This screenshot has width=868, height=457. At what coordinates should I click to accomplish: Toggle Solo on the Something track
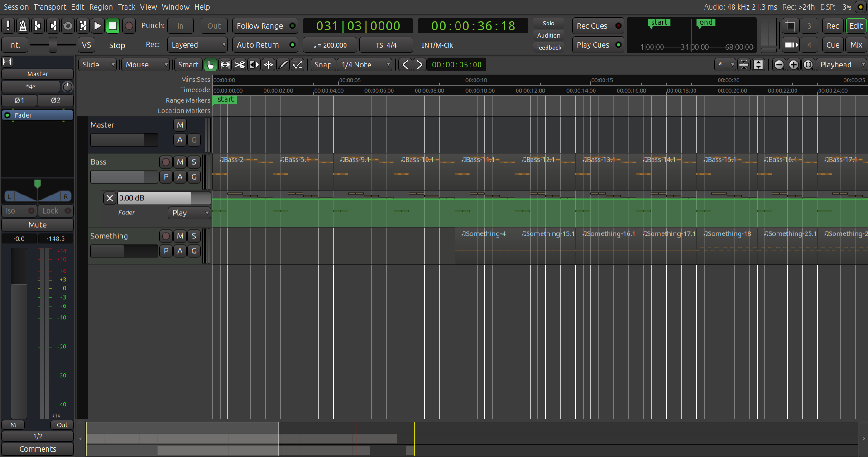coord(194,236)
